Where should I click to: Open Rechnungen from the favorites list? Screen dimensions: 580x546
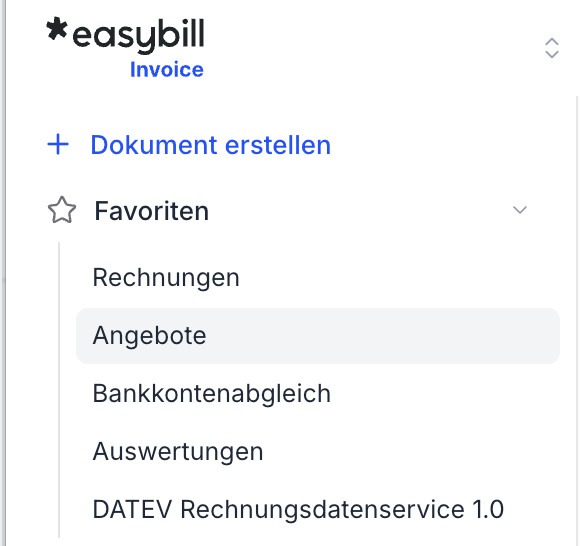[166, 278]
